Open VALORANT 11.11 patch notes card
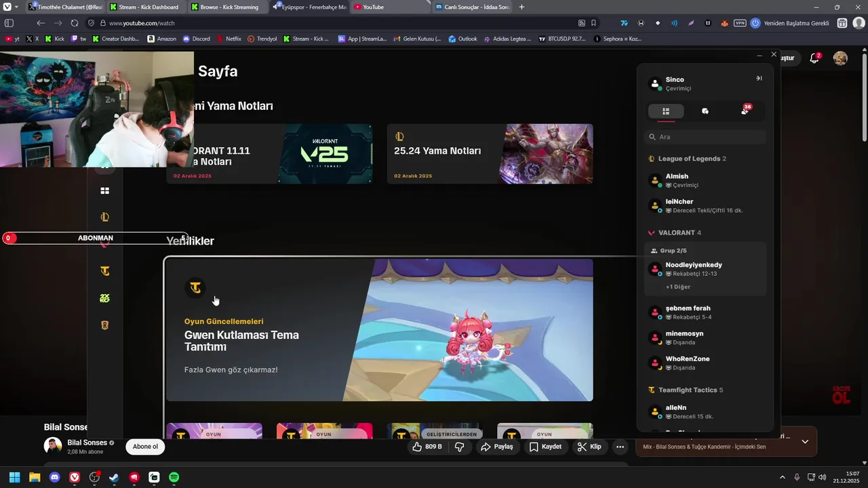Viewport: 868px width, 488px height. (x=269, y=154)
